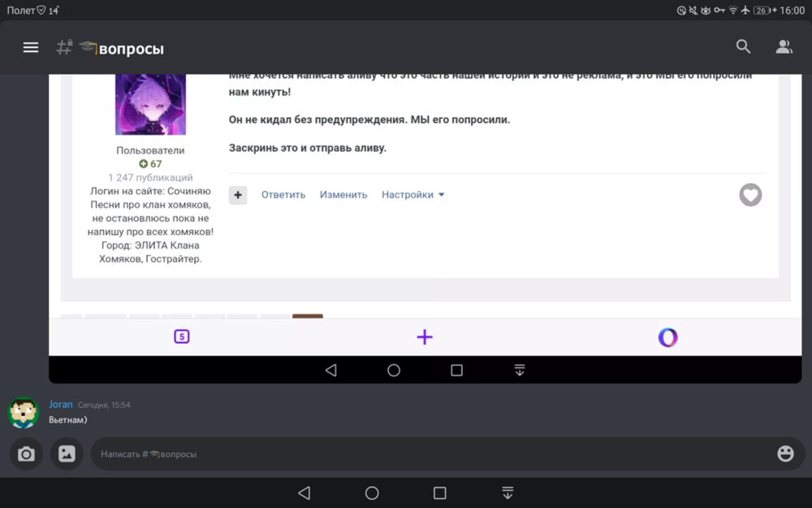Image resolution: width=812 pixels, height=508 pixels.
Task: Tap the VPN key status icon
Action: tap(719, 10)
